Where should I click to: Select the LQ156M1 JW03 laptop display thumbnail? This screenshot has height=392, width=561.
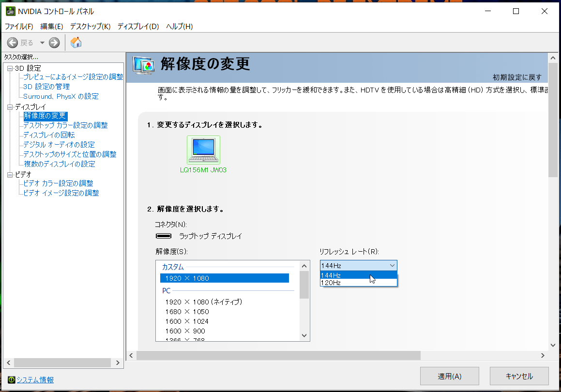[x=204, y=150]
